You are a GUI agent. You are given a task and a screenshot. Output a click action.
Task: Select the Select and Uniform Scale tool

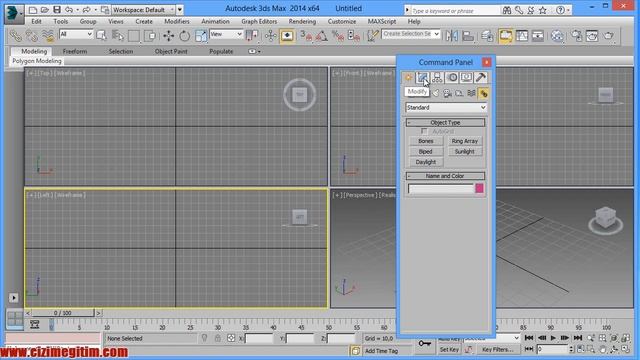click(200, 36)
